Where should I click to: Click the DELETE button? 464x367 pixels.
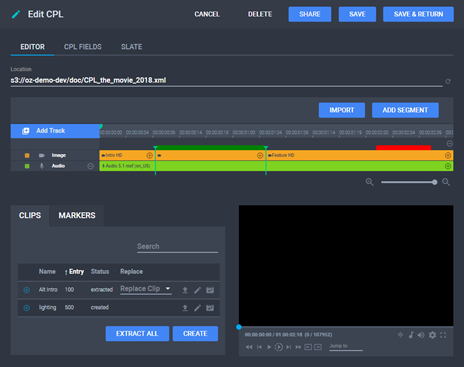[260, 14]
